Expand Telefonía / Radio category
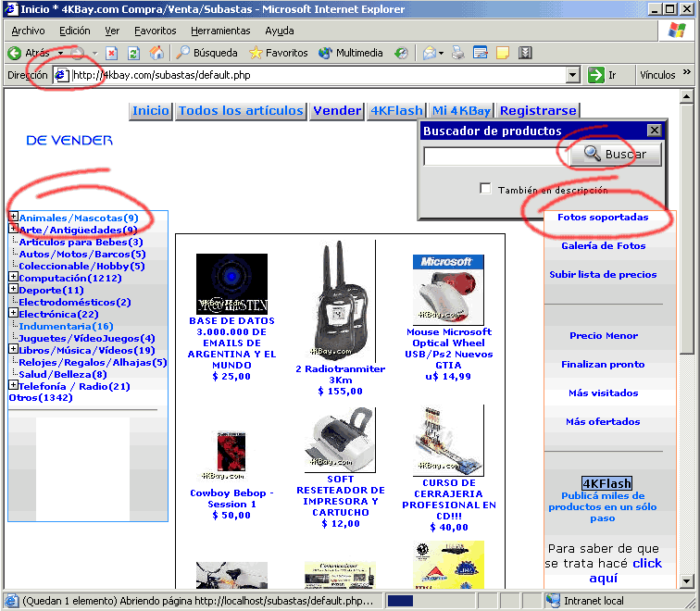This screenshot has width=700, height=611. point(13,385)
